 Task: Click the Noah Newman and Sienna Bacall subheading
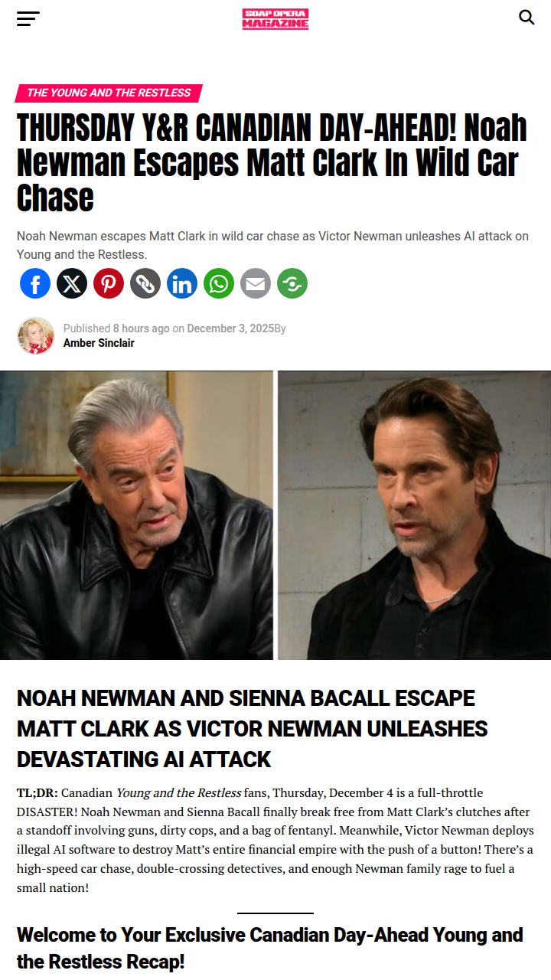click(253, 728)
